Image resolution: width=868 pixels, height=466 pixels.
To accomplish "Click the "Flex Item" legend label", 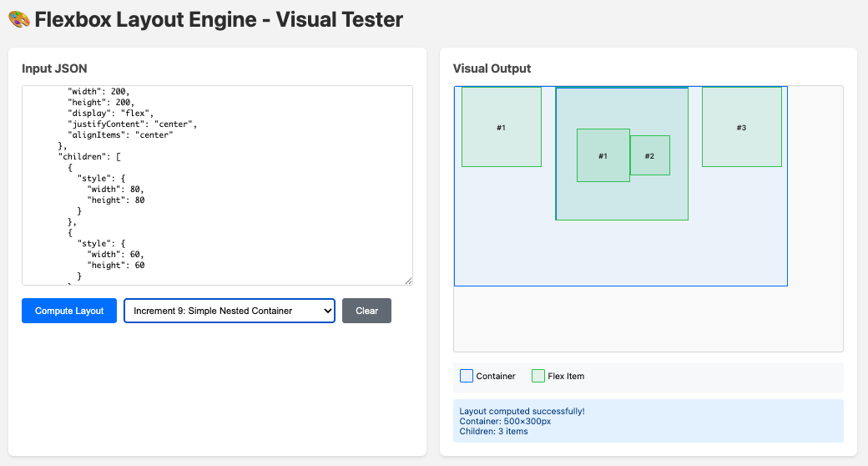I will [566, 377].
